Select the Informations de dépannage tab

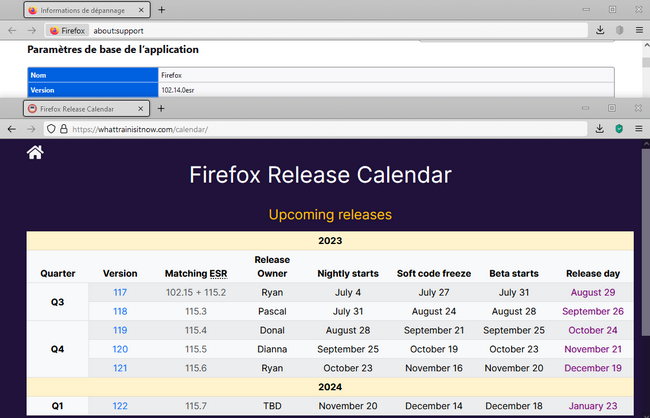(87, 10)
